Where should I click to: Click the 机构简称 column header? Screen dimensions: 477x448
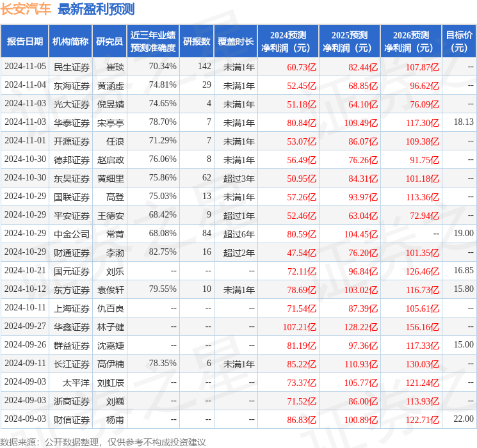click(x=70, y=42)
